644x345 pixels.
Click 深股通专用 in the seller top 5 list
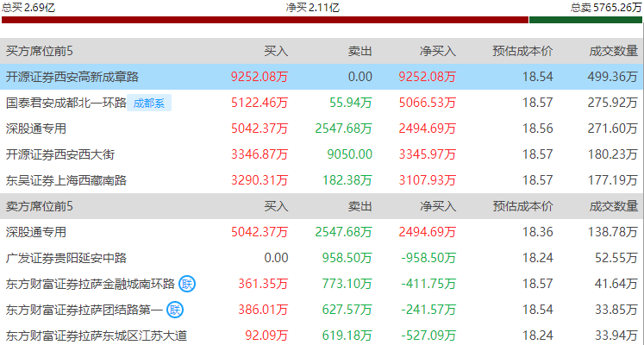[x=36, y=232]
